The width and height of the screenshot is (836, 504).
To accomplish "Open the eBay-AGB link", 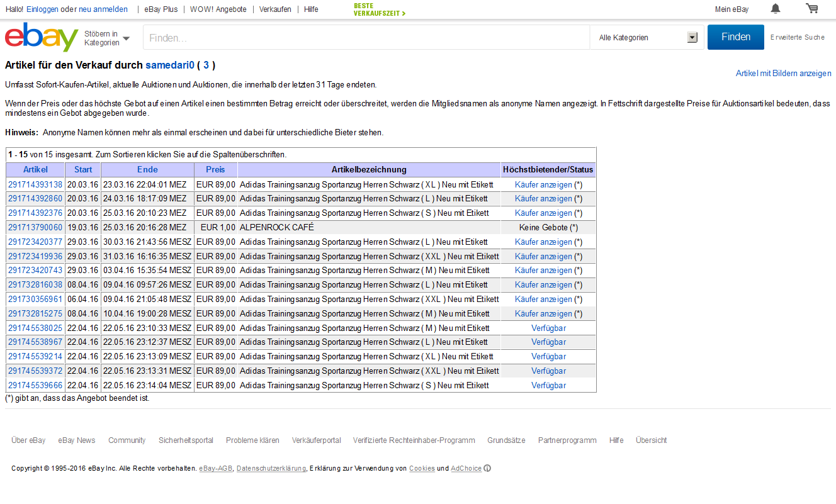I will point(215,468).
